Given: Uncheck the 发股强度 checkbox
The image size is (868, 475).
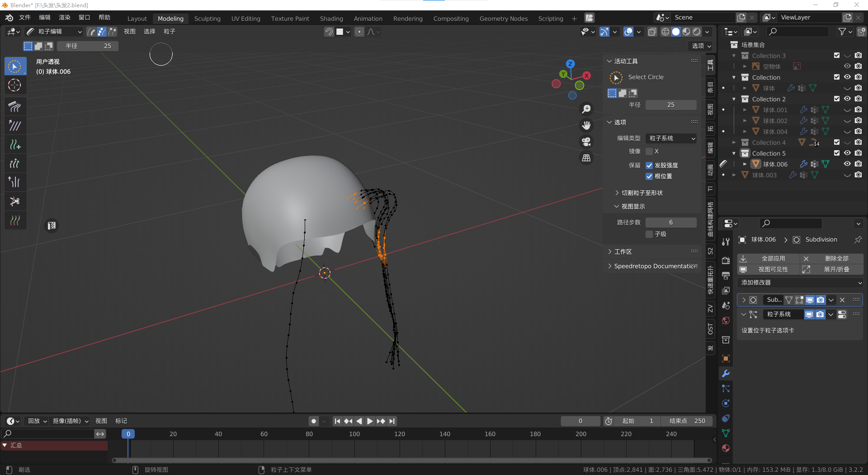Looking at the screenshot, I should point(649,166).
